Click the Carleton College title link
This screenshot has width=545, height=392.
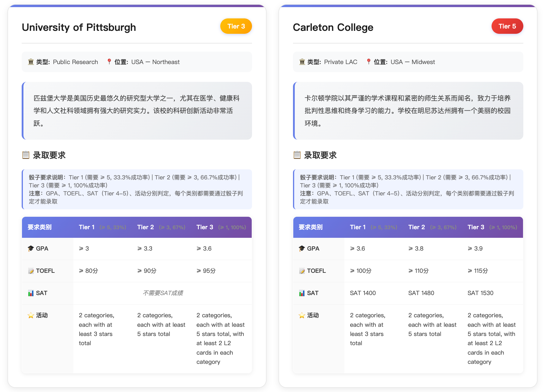[x=333, y=27]
